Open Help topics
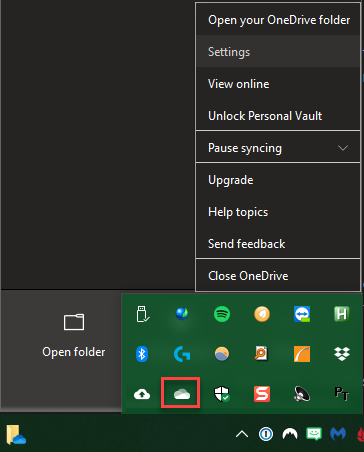This screenshot has width=364, height=452. pyautogui.click(x=278, y=212)
